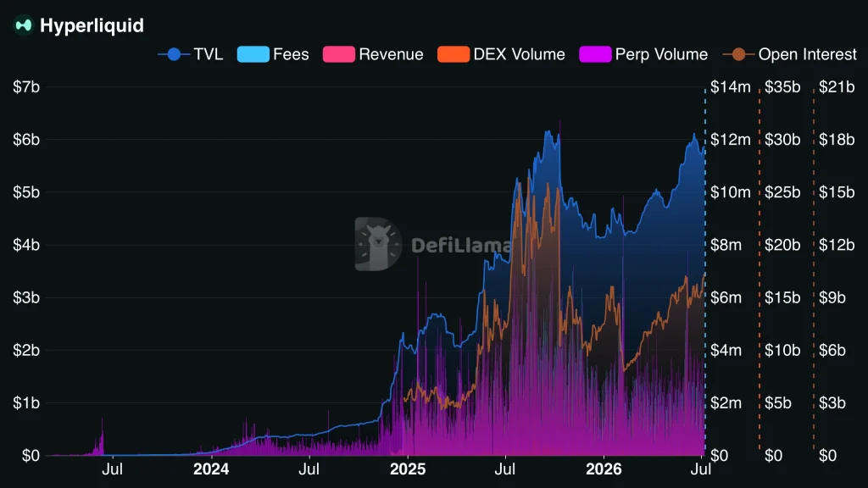This screenshot has height=488, width=868.
Task: Click the Revenue pink color swatch
Action: (x=339, y=54)
